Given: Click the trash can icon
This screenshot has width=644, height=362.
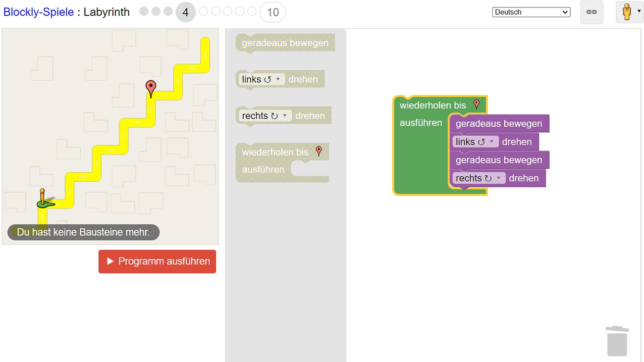Looking at the screenshot, I should point(617,341).
